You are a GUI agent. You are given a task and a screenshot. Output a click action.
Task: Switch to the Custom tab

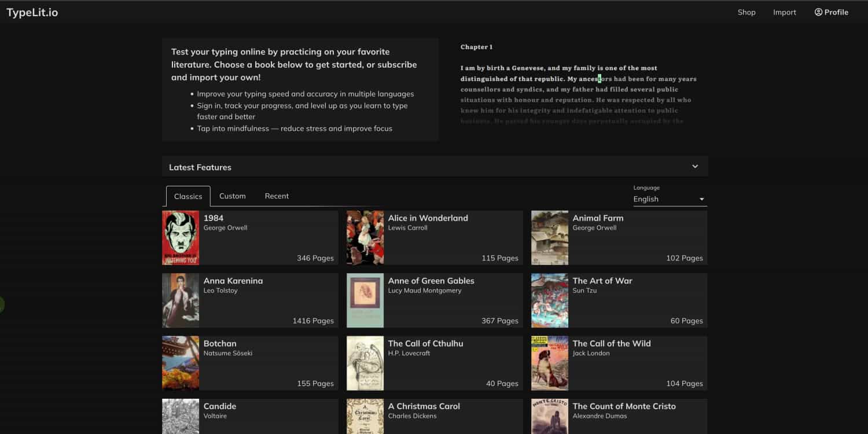pos(232,196)
